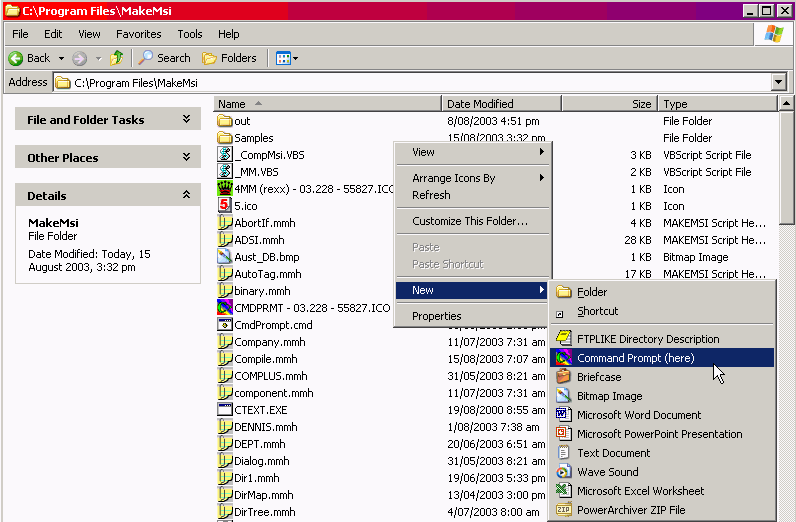Click the CTEXT.EXE file icon
Viewport: 796px width, 522px height.
[x=225, y=410]
